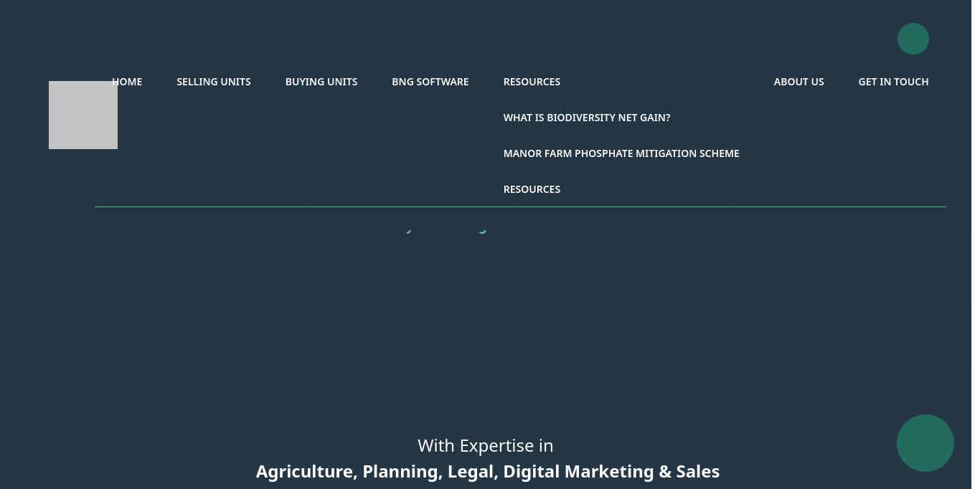Choose What Is Biodiversity Net Gain? submenu item

[x=586, y=118]
